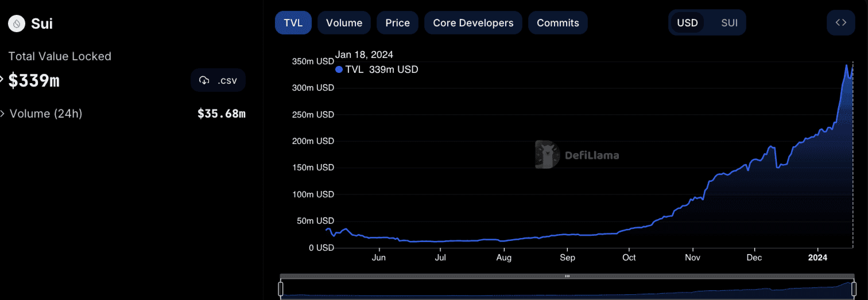Click the $35.68m volume value

pos(222,114)
